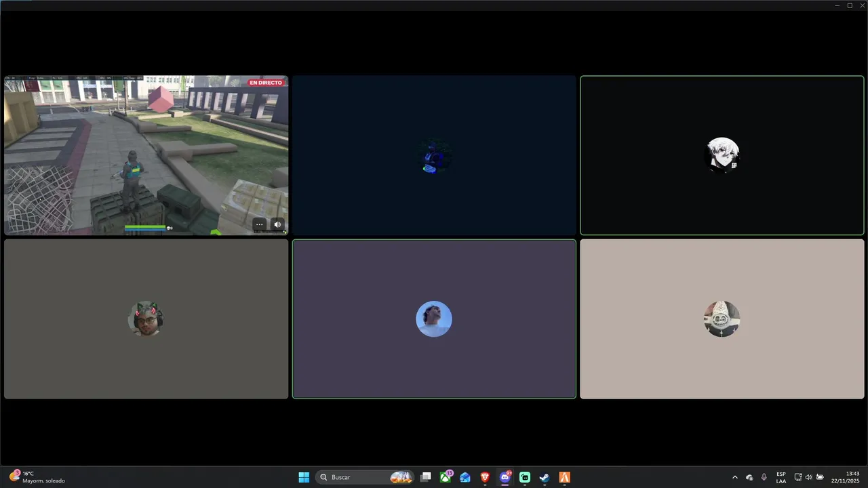
Task: Open Steam from the taskbar
Action: point(545,477)
